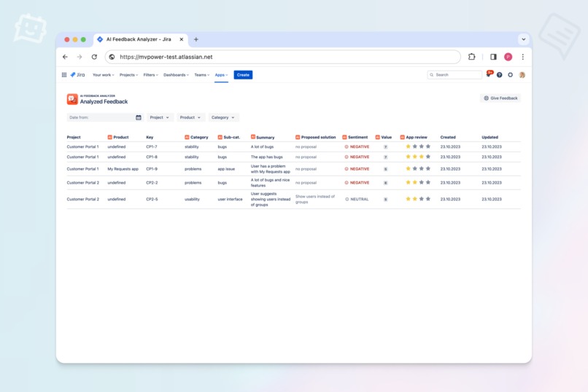Click the Key column header
Image resolution: width=588 pixels, height=392 pixels.
[150, 138]
